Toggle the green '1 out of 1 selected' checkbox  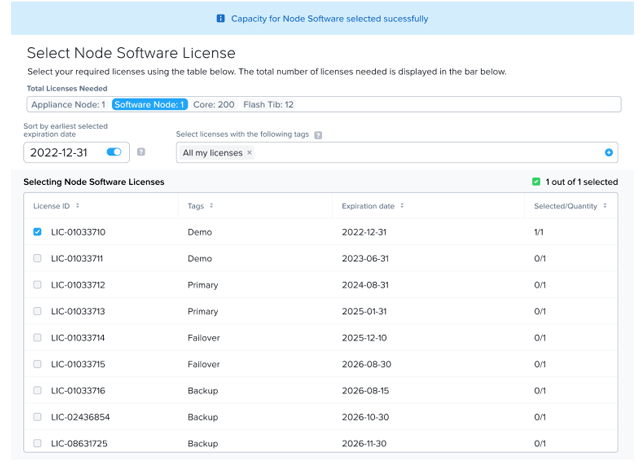click(536, 182)
